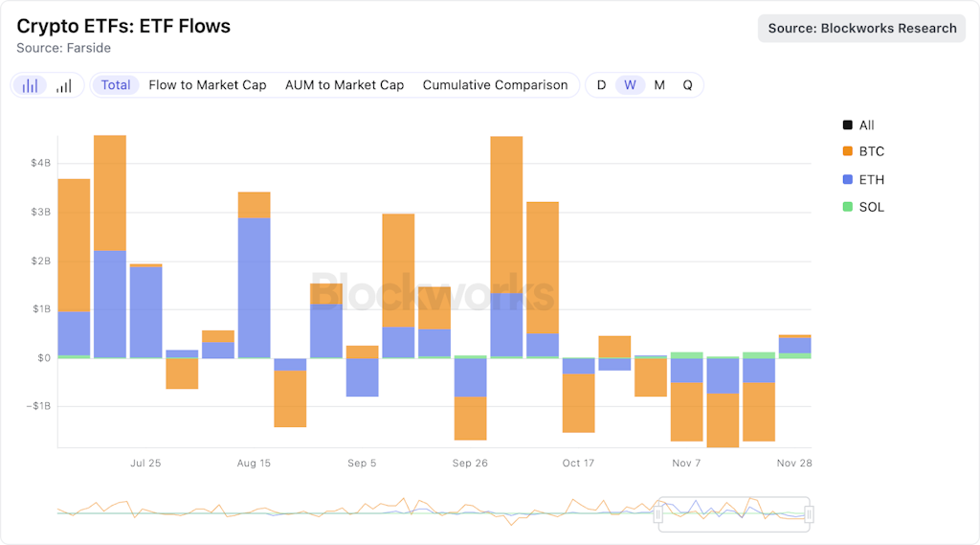Image resolution: width=980 pixels, height=545 pixels.
Task: Click the tallest orange bar near Jul 25
Action: coord(110,192)
